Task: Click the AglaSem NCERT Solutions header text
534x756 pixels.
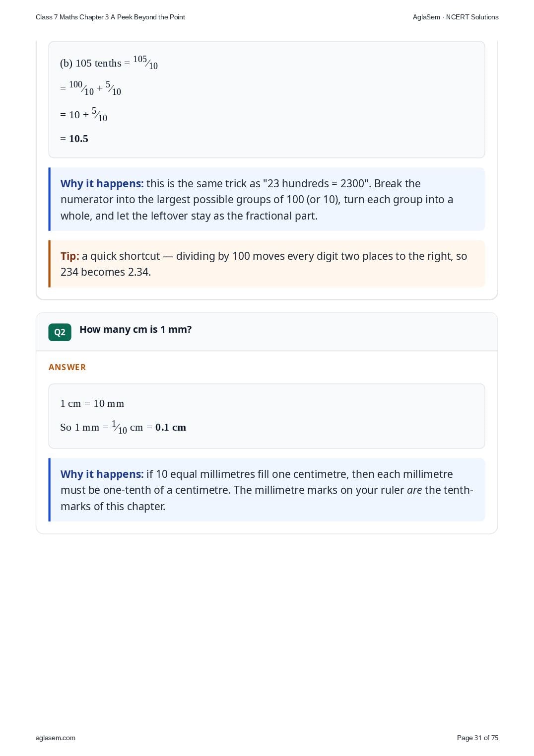Action: pyautogui.click(x=456, y=17)
